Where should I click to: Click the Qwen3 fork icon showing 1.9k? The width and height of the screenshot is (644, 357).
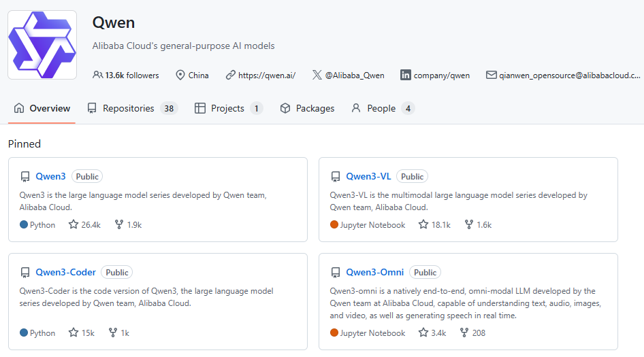point(118,224)
